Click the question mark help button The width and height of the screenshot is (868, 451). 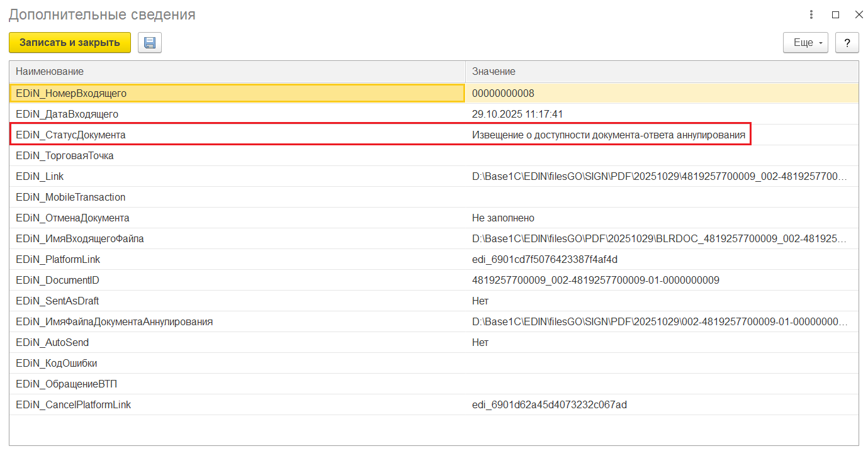(x=847, y=43)
